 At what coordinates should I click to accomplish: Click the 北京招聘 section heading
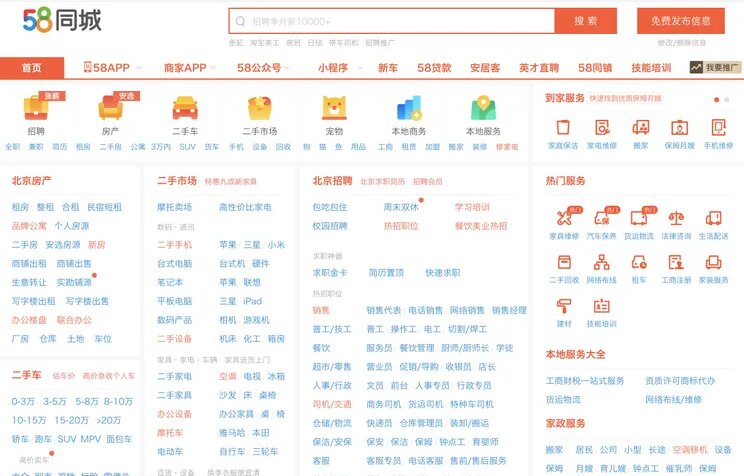click(332, 181)
